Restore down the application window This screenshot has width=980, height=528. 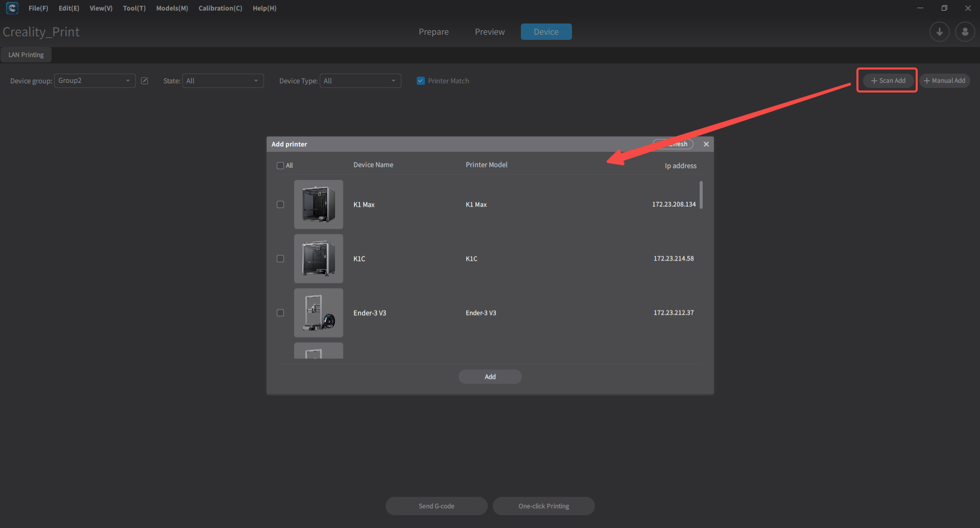944,8
